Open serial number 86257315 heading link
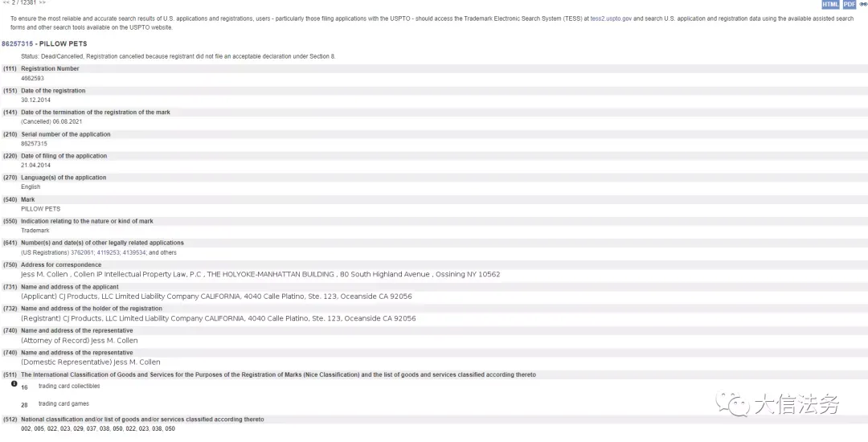The width and height of the screenshot is (868, 442). (17, 43)
